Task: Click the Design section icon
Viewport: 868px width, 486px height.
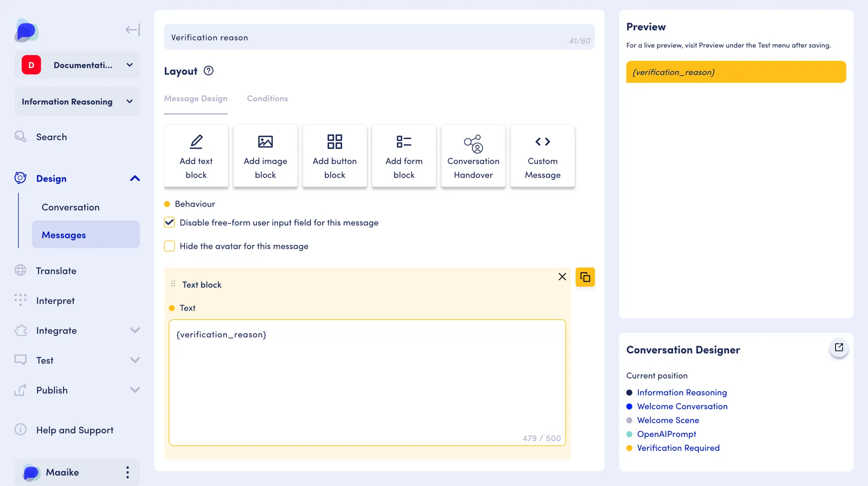Action: [20, 178]
